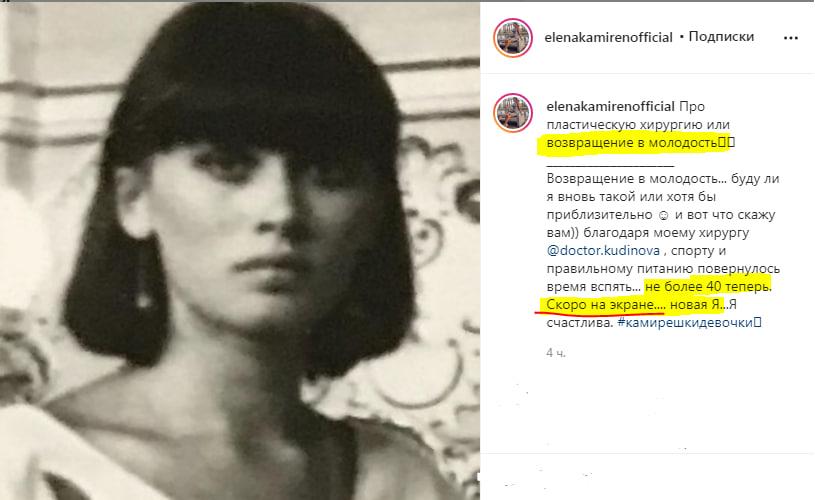Click highlighted text возвращение в молодость
This screenshot has width=815, height=500.
click(x=632, y=143)
